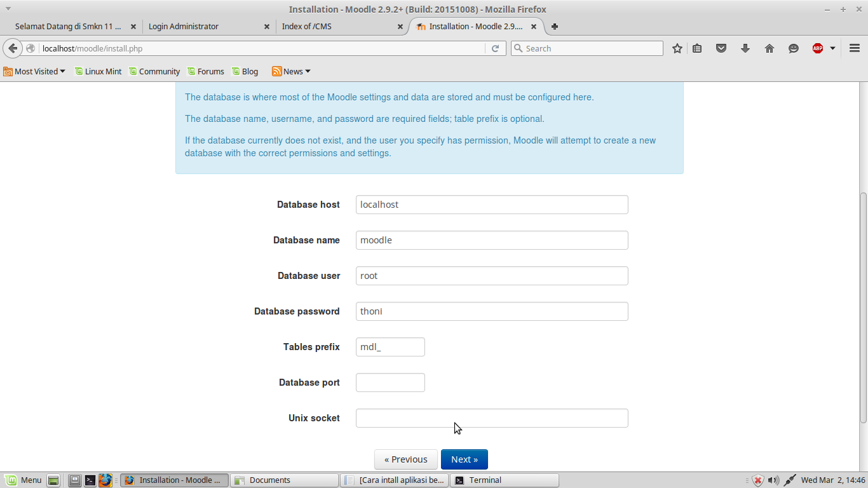Switch to Selamat Datang di Smkn 11 tab
Image resolution: width=868 pixels, height=488 pixels.
click(x=68, y=27)
